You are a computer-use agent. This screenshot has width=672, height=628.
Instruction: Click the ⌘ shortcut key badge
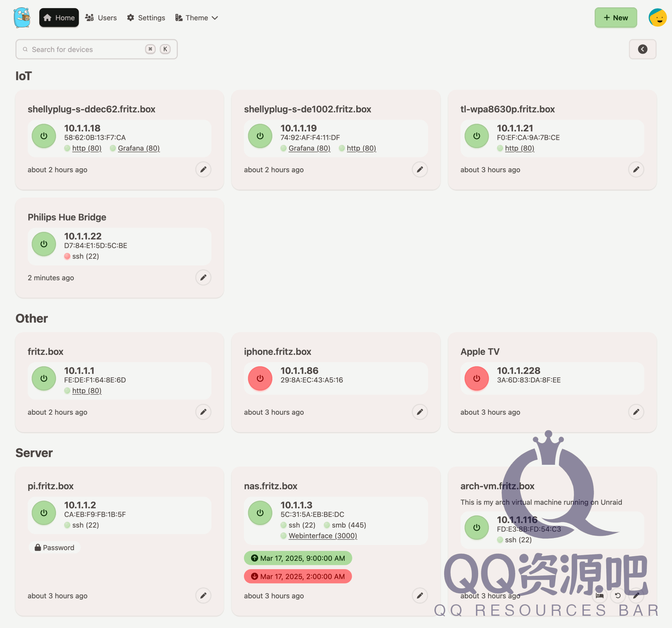point(150,49)
